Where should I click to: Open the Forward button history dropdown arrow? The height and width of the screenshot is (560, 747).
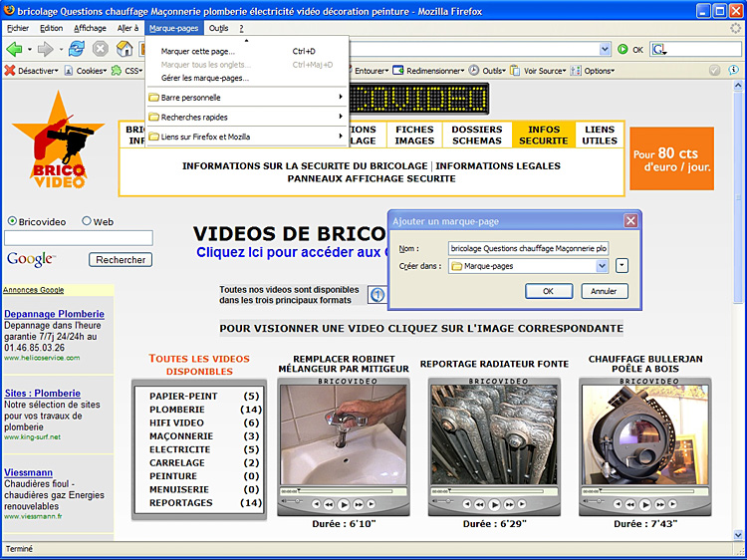tap(61, 49)
